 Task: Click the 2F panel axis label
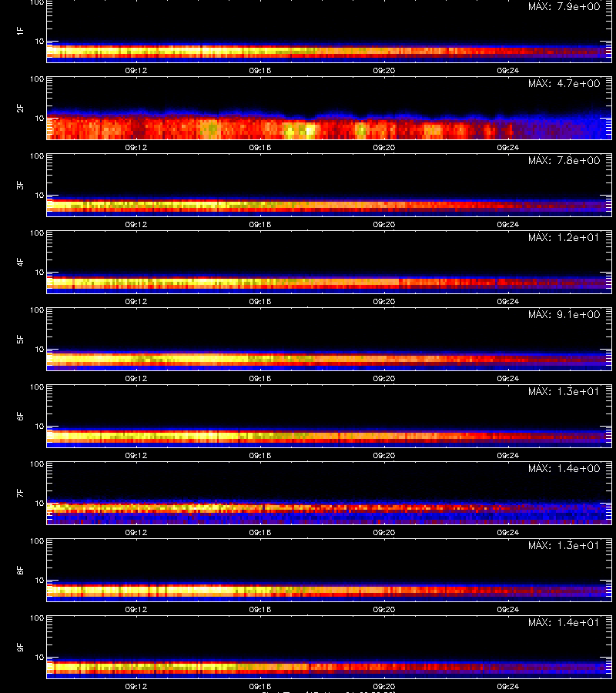[x=20, y=109]
